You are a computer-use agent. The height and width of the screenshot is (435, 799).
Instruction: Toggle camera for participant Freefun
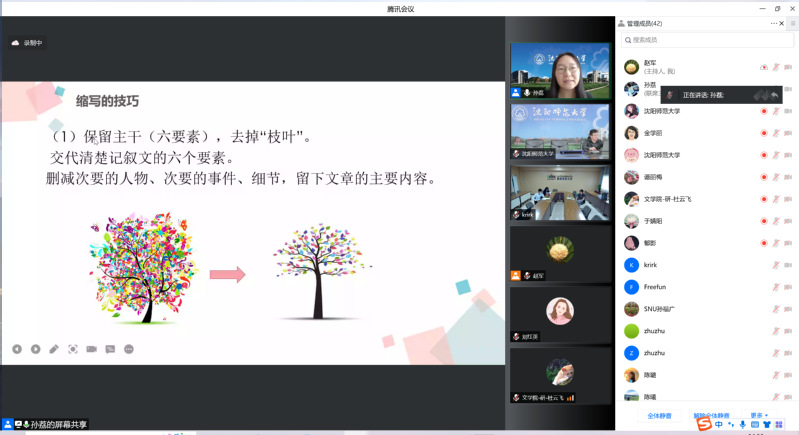click(788, 287)
